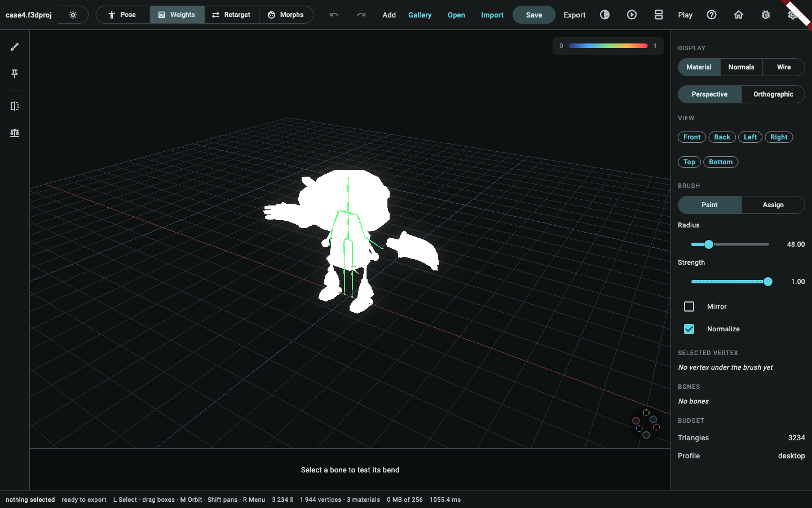Click the circled play icon

[632, 15]
